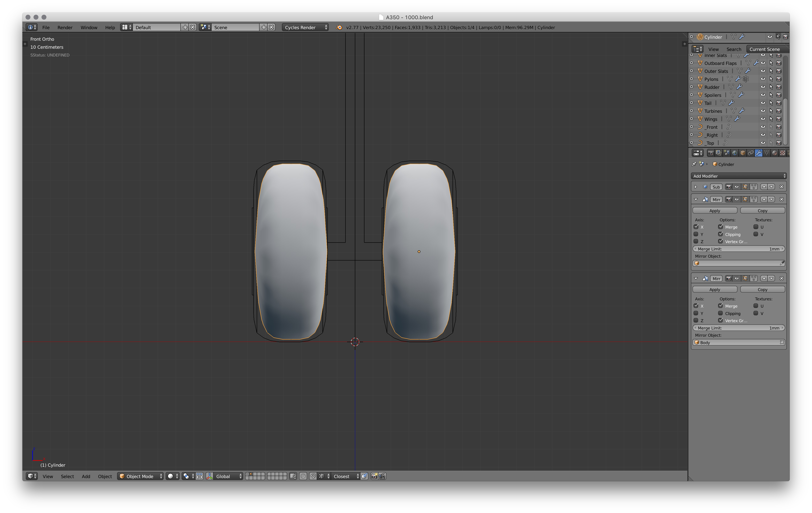Expand the Turbines tree item in outliner
This screenshot has width=812, height=513.
[692, 111]
